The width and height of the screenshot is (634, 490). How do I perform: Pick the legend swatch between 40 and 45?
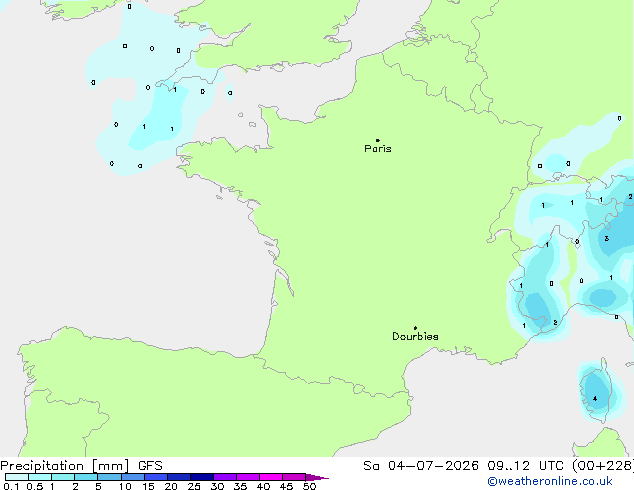(271, 477)
